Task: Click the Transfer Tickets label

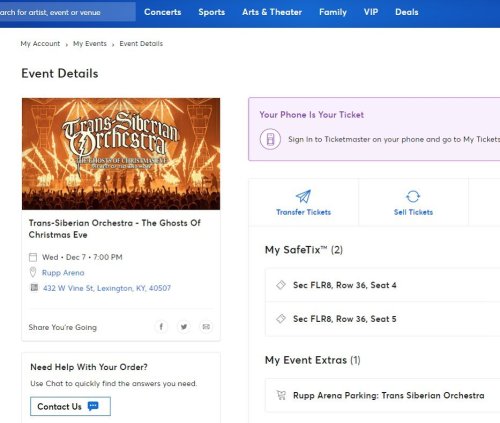Action: pos(303,212)
